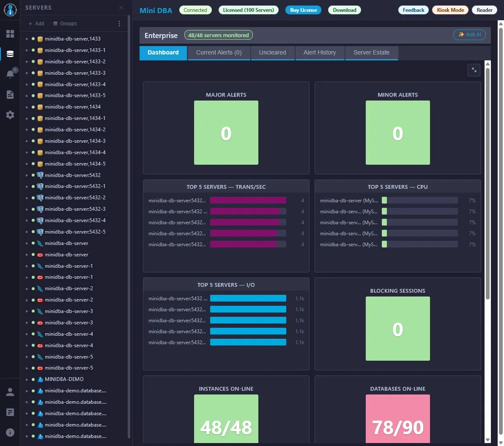Click the Databases On-Line 78/90 tile
504x446 pixels.
(397, 419)
